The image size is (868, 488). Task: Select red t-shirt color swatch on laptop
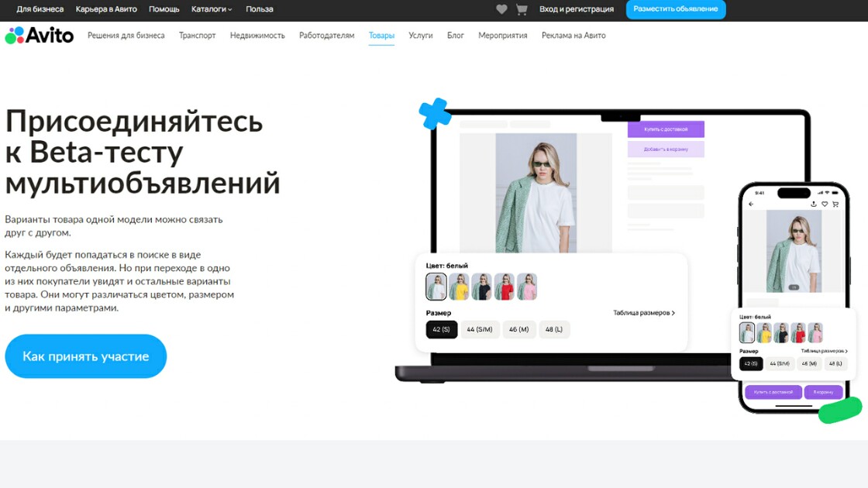(505, 287)
